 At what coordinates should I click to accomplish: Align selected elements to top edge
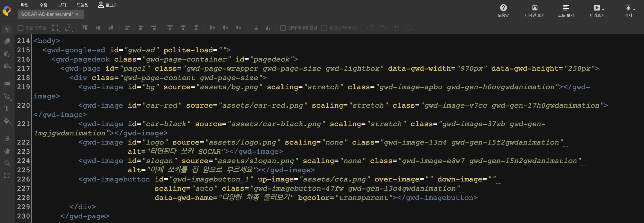(x=85, y=28)
